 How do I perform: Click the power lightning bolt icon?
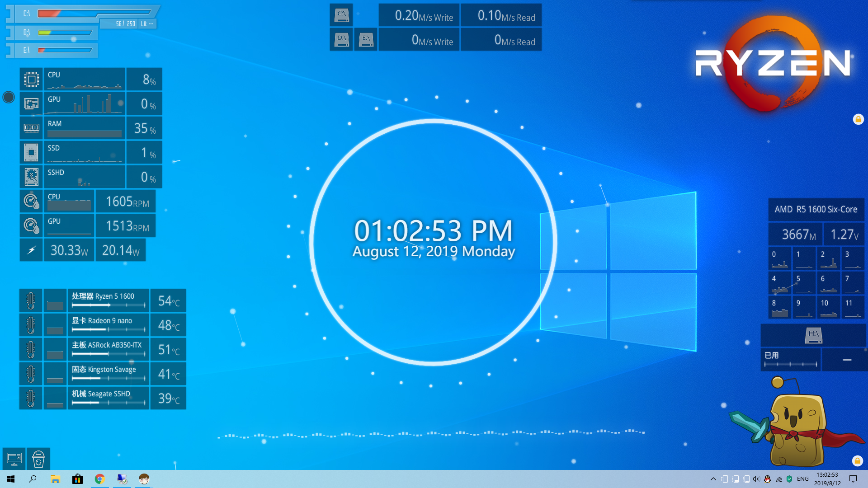(x=31, y=250)
